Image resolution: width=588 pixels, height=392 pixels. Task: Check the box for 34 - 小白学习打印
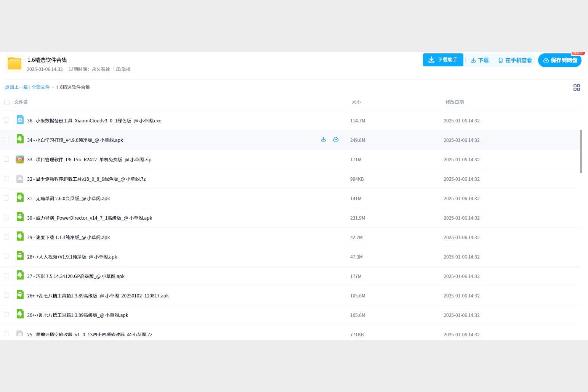click(6, 140)
